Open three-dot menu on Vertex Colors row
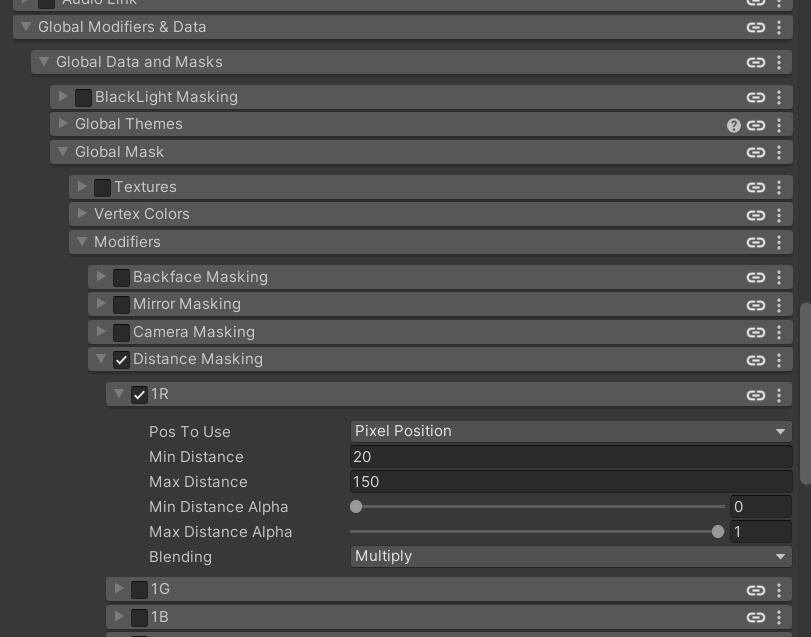Viewport: 811px width, 637px height. [779, 215]
